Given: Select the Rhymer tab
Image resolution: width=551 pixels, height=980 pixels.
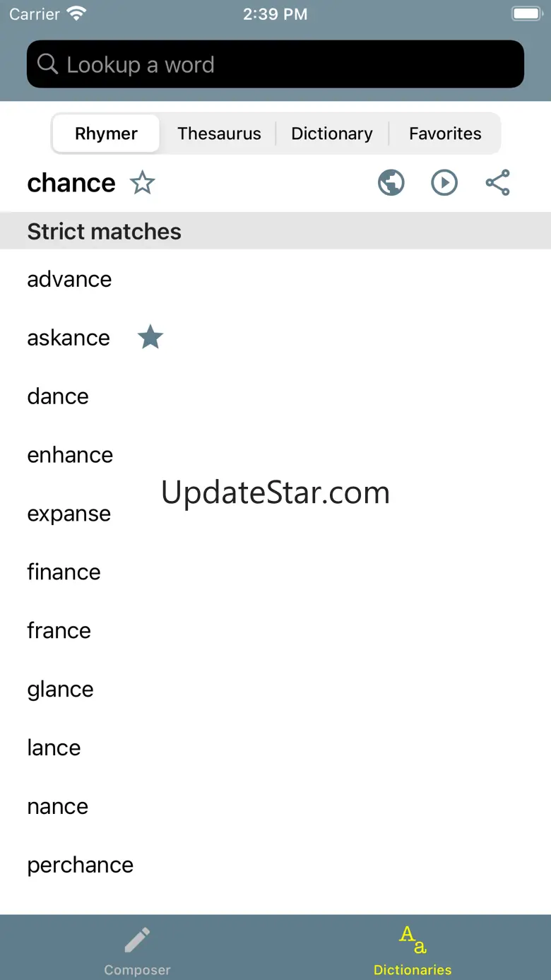Looking at the screenshot, I should pyautogui.click(x=107, y=134).
